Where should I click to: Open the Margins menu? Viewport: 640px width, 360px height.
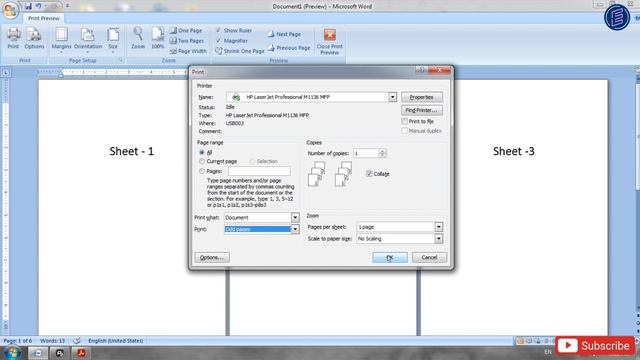61,40
